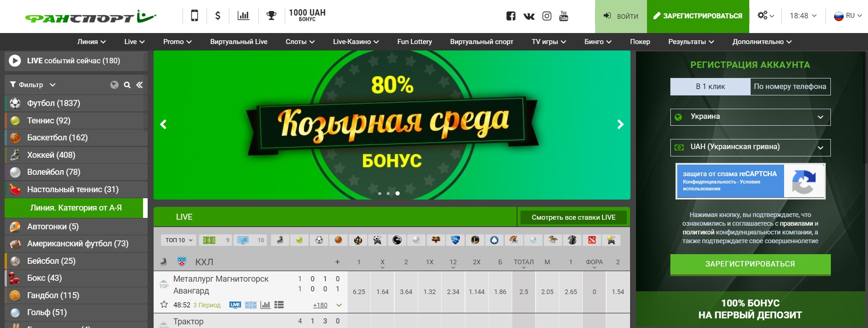Submit the green ЗАРЕГИСТРИРОВАТЬСЯ form button
The image size is (868, 328).
(x=750, y=264)
